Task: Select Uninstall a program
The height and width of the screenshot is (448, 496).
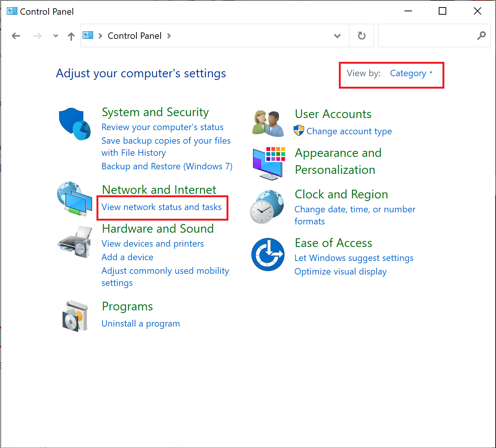Action: coord(141,324)
